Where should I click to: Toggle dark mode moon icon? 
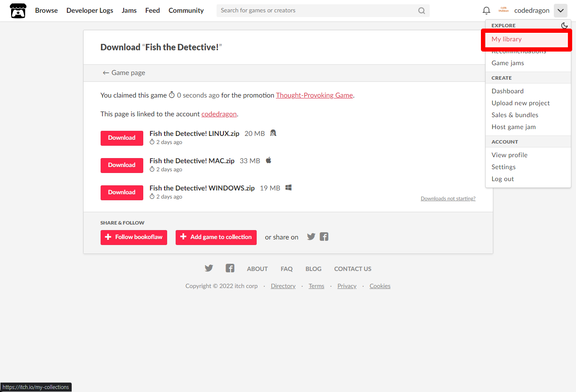[x=564, y=26]
